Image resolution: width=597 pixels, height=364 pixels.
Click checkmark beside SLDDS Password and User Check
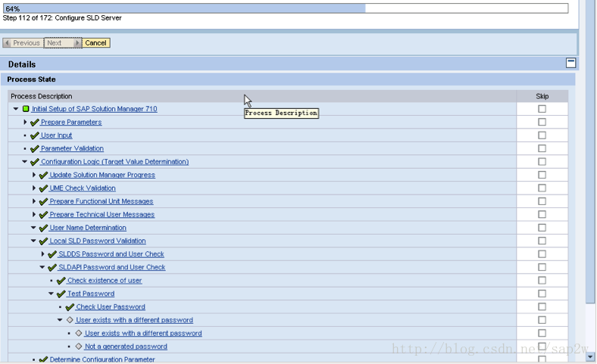pyautogui.click(x=52, y=254)
